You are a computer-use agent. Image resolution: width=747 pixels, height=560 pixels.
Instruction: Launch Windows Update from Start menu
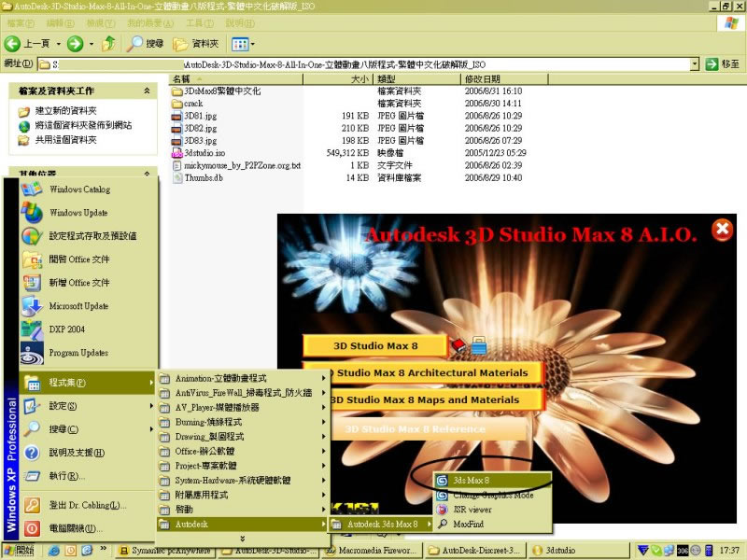click(x=88, y=213)
